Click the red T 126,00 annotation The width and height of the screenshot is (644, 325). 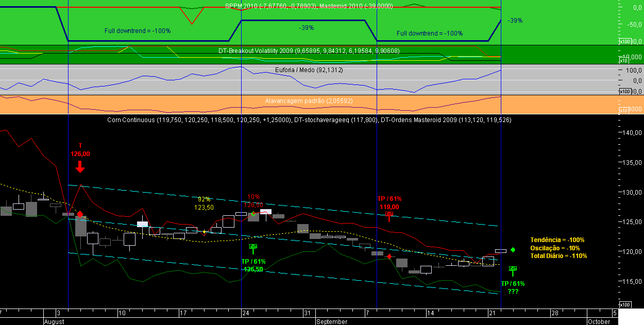pos(80,149)
